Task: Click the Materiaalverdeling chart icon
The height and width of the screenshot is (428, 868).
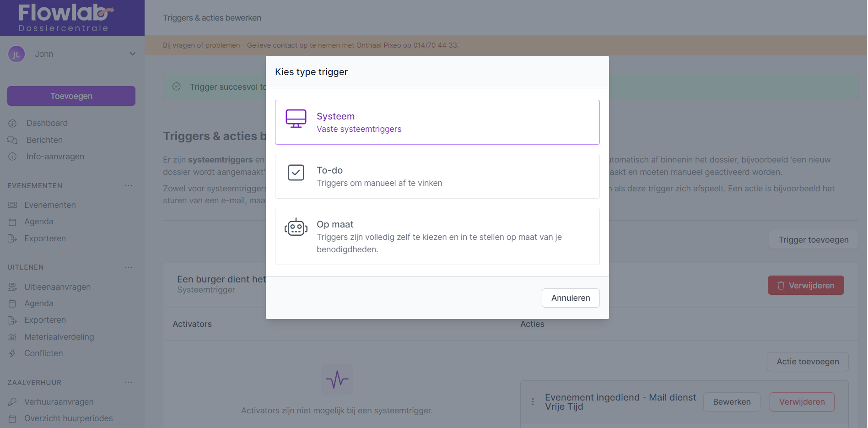Action: point(12,337)
